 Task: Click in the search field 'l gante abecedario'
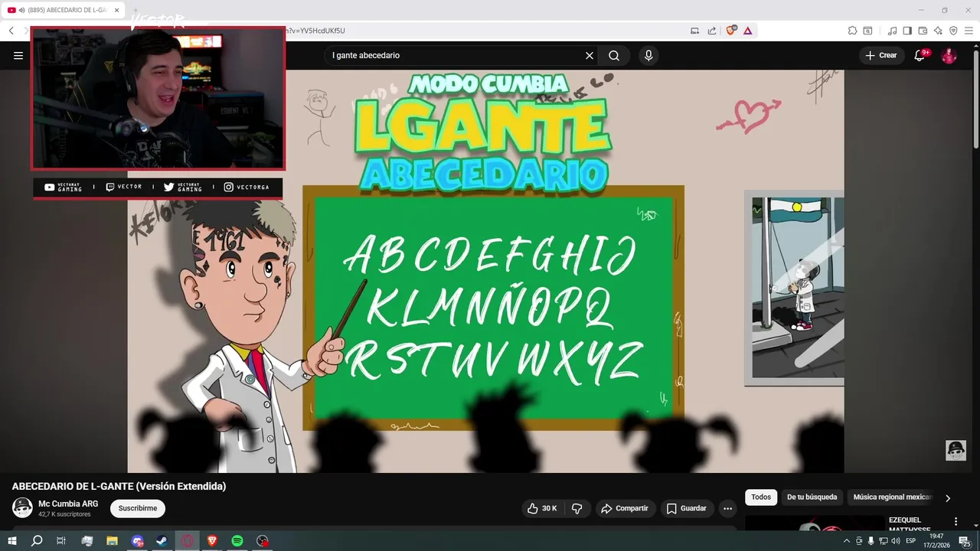pos(456,55)
